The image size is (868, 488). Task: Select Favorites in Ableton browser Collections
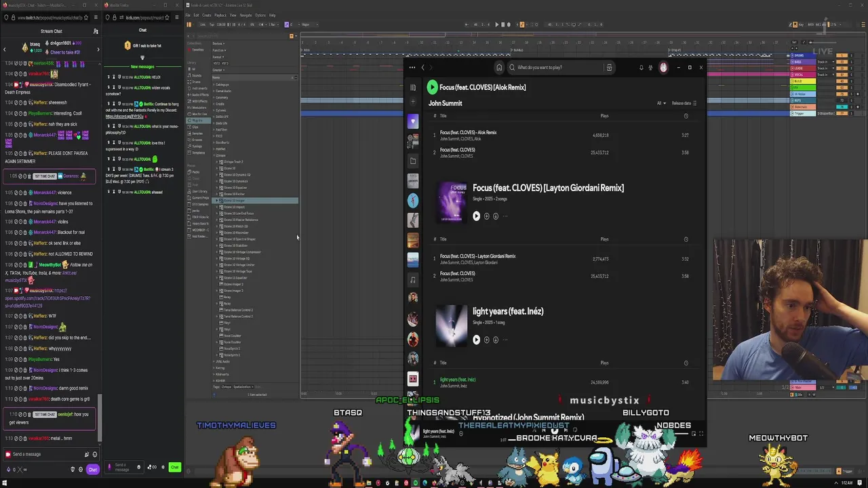click(197, 49)
